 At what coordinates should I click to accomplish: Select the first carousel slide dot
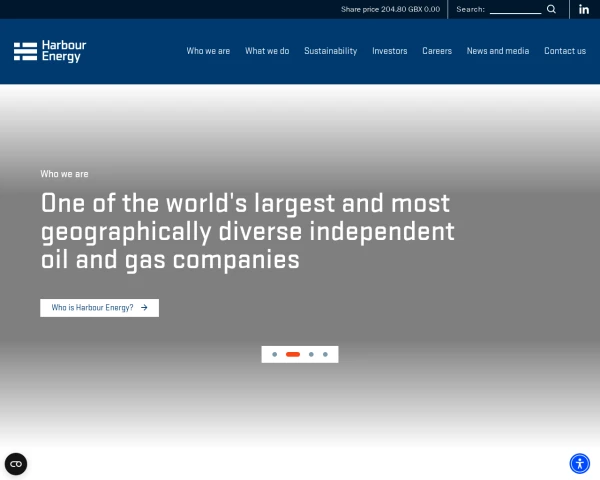[x=274, y=354]
